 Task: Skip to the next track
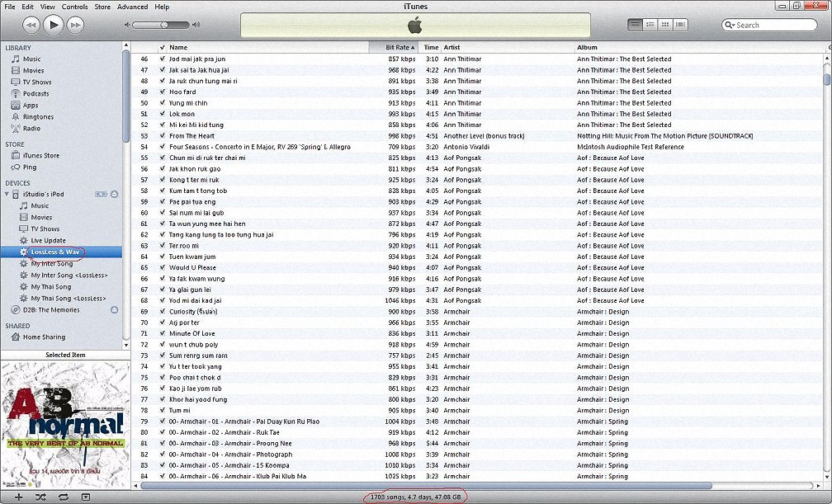tap(75, 25)
